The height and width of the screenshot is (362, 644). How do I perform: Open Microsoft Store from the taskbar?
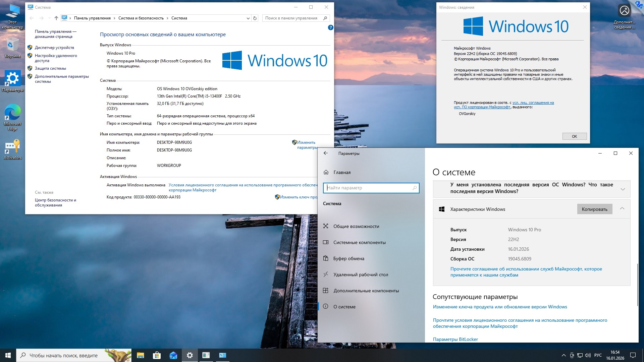tap(157, 355)
